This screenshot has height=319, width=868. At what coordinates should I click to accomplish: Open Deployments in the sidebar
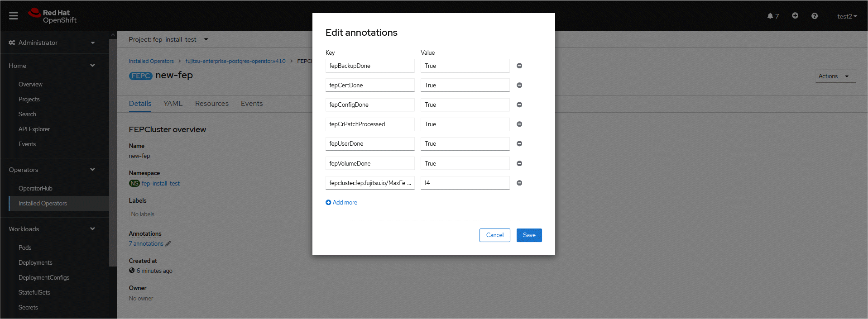[x=35, y=262]
